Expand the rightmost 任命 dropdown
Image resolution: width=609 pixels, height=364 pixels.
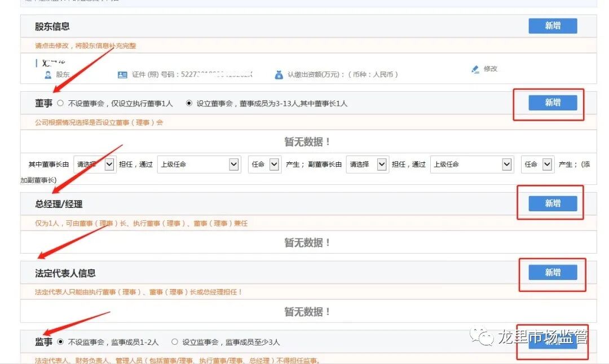(x=537, y=164)
